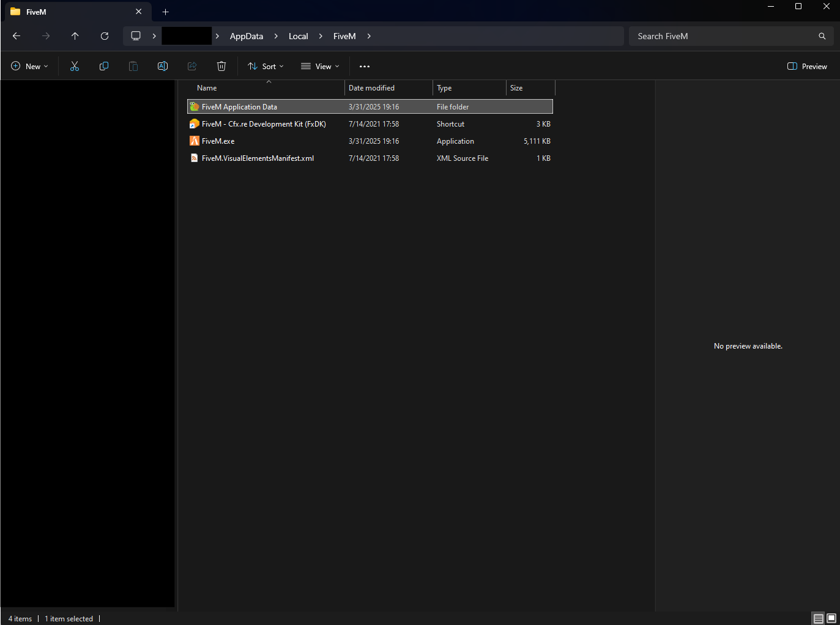
Task: Refresh the folder view
Action: (104, 36)
